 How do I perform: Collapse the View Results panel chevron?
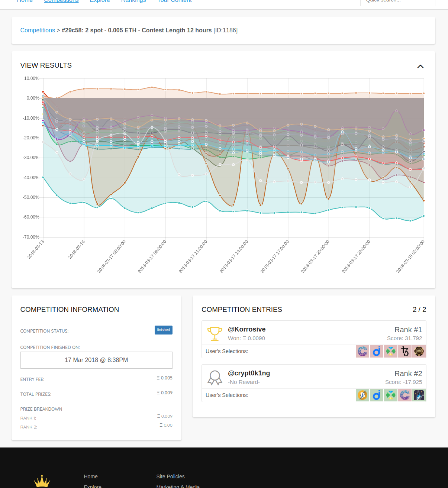click(x=420, y=67)
